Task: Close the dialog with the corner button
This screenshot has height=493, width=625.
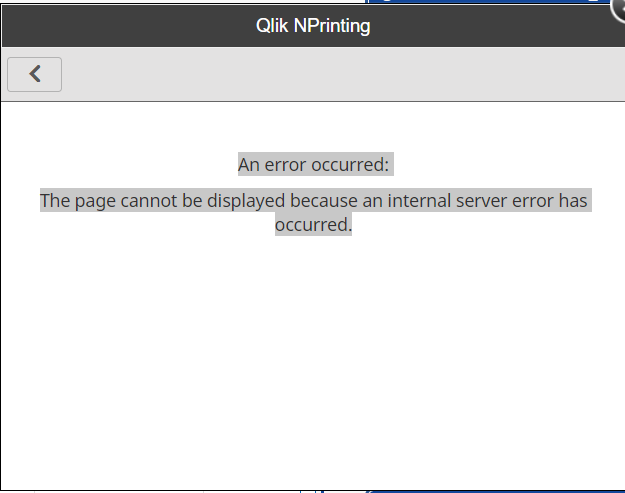Action: tap(618, 9)
